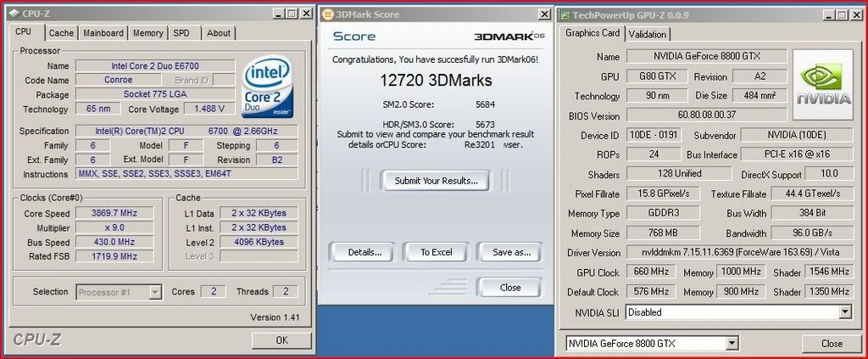Click the Default Clock value 576 MHz
Screen dimensions: 868x359
point(651,291)
